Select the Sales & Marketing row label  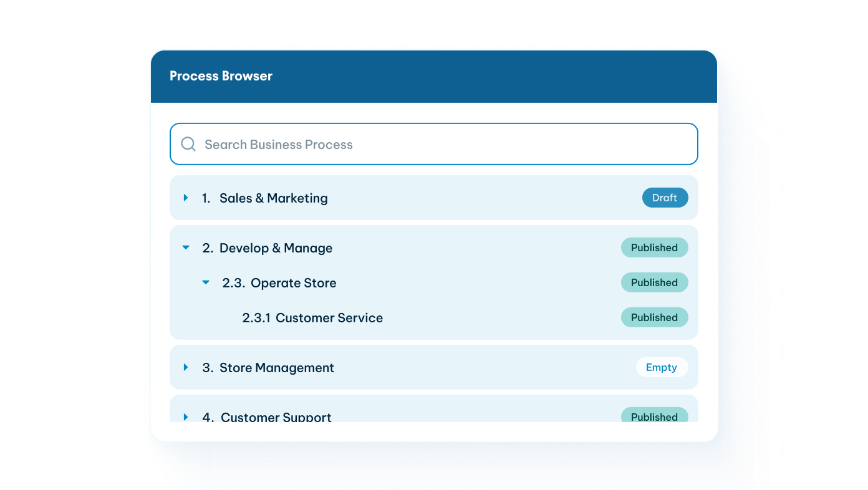273,198
